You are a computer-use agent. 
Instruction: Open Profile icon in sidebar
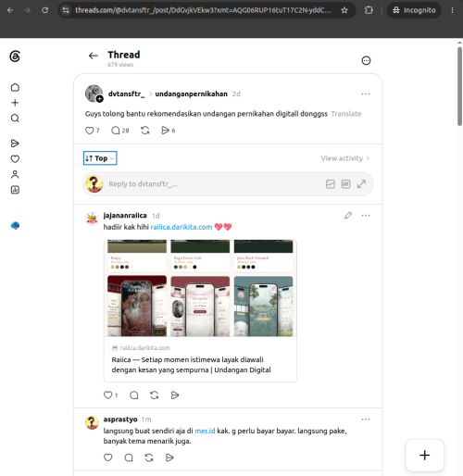click(15, 174)
